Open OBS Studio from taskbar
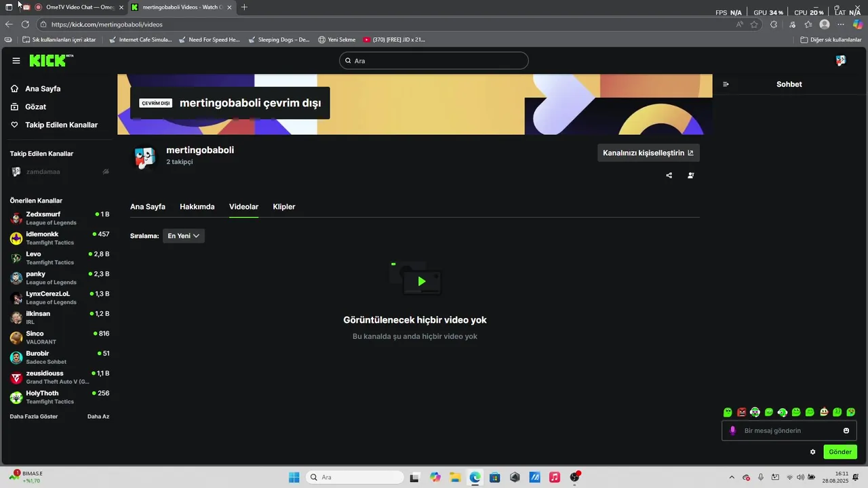Screen dimensions: 868x488 coord(575,477)
